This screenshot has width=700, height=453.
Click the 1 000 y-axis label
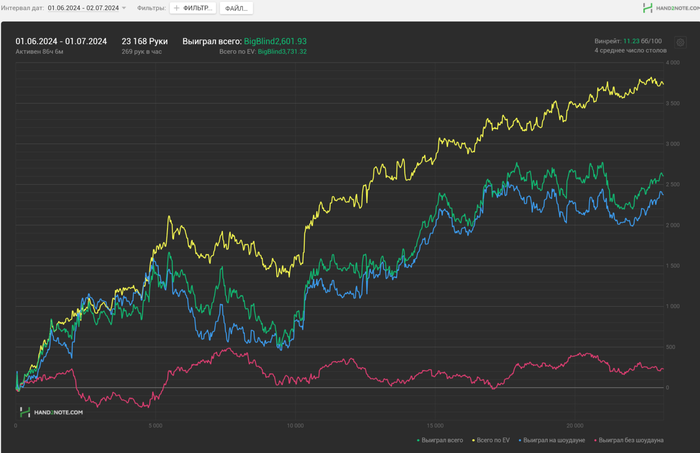[673, 306]
